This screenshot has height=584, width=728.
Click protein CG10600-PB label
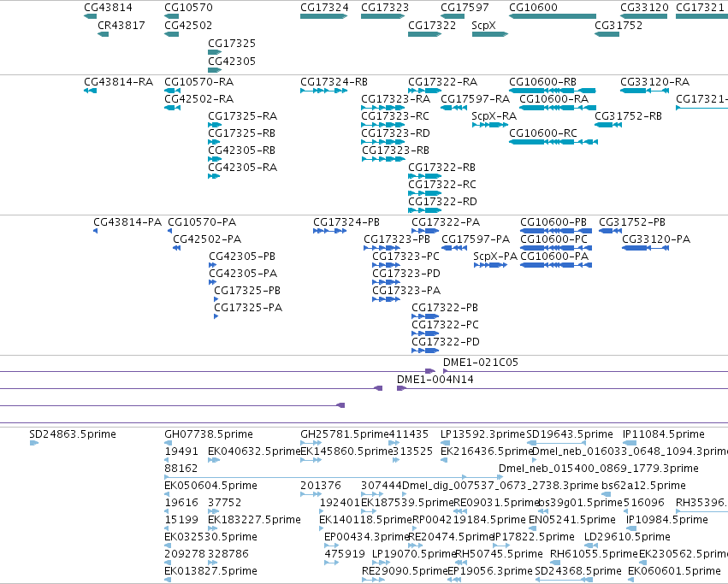tap(553, 222)
